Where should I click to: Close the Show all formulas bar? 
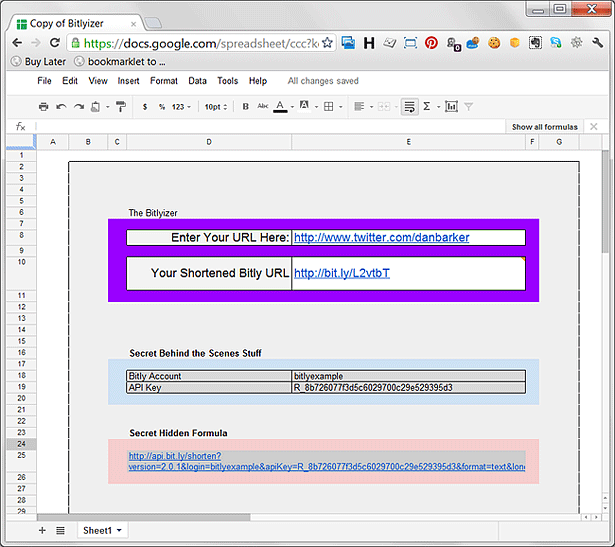click(x=593, y=126)
